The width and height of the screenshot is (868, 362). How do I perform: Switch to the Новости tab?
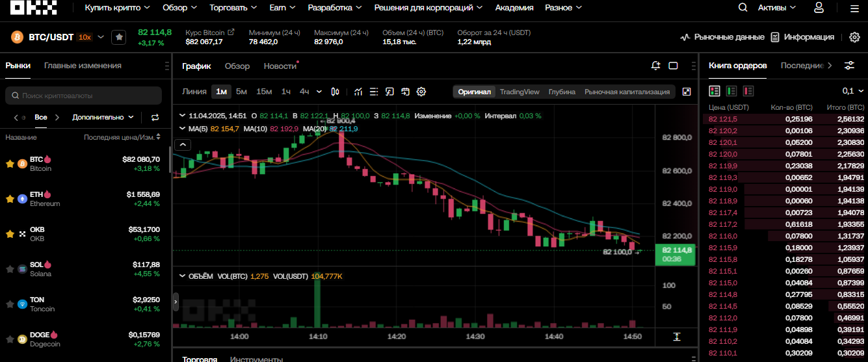(280, 66)
